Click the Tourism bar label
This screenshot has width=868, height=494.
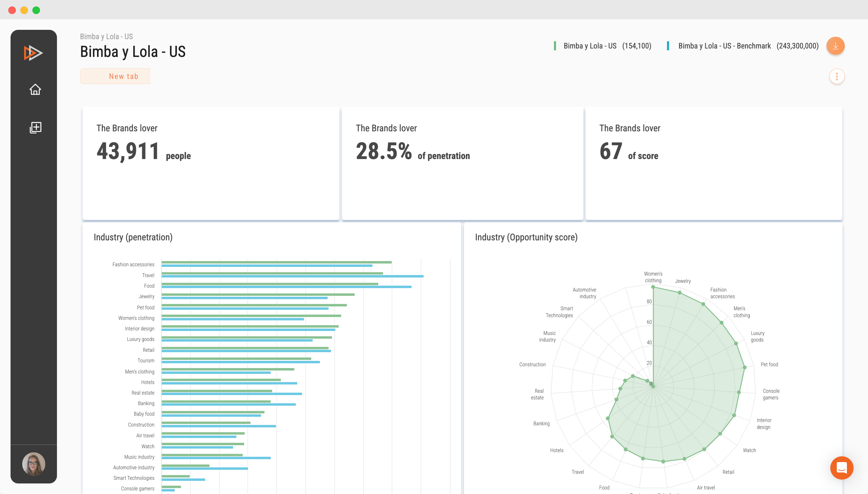click(146, 360)
